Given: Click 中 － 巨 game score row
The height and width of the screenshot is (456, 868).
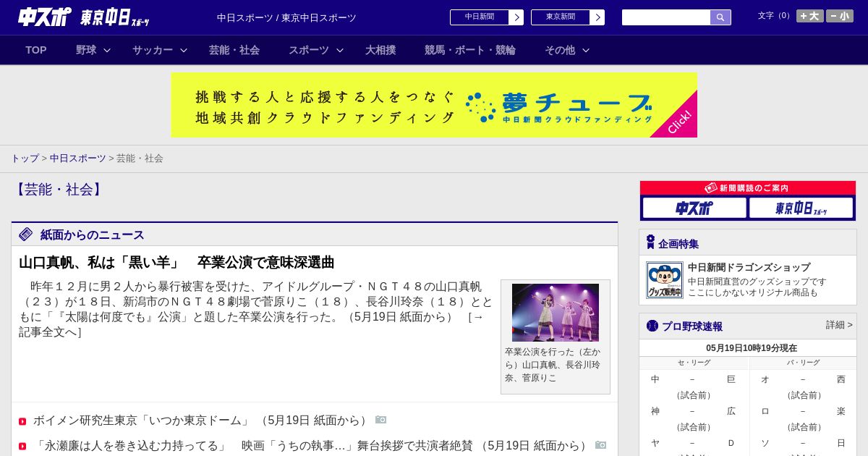Looking at the screenshot, I should coord(693,379).
